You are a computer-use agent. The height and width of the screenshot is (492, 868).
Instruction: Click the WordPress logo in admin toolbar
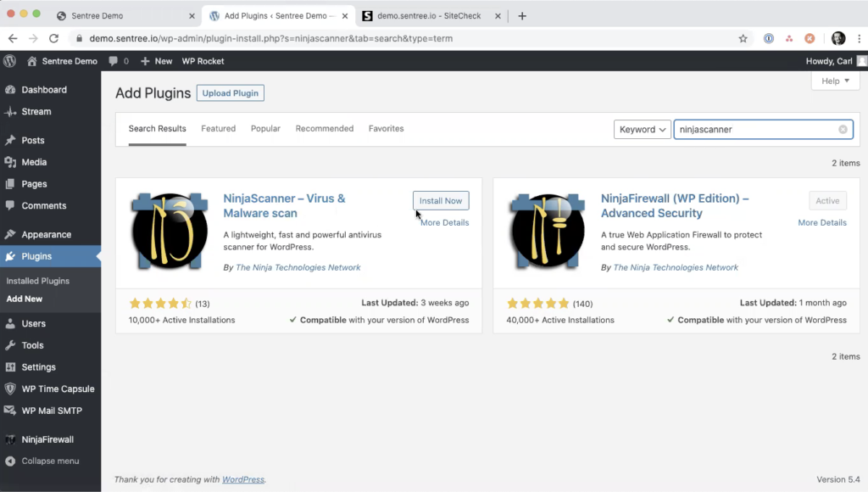(x=9, y=61)
